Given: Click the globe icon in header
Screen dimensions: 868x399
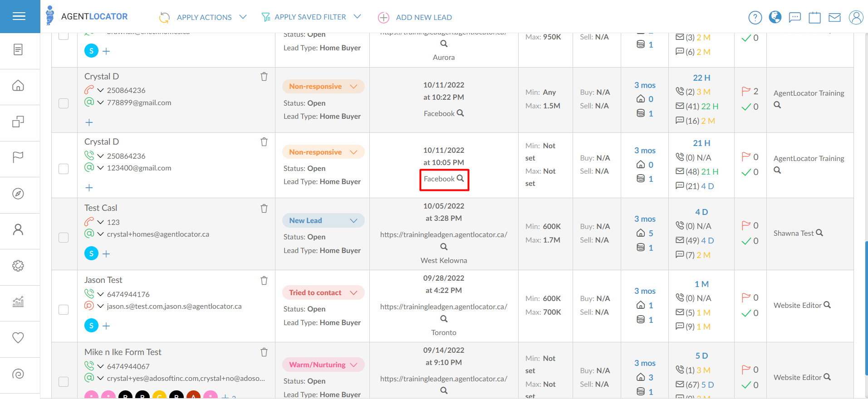Looking at the screenshot, I should click(x=775, y=17).
